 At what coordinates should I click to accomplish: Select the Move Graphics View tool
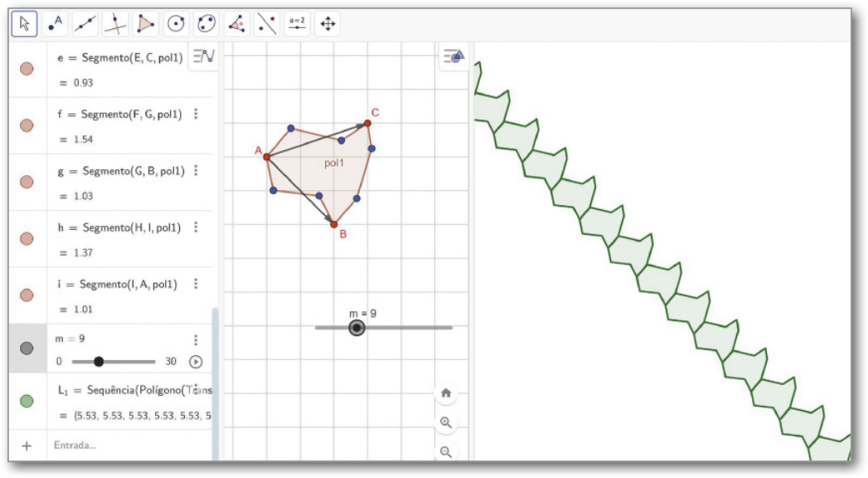327,24
